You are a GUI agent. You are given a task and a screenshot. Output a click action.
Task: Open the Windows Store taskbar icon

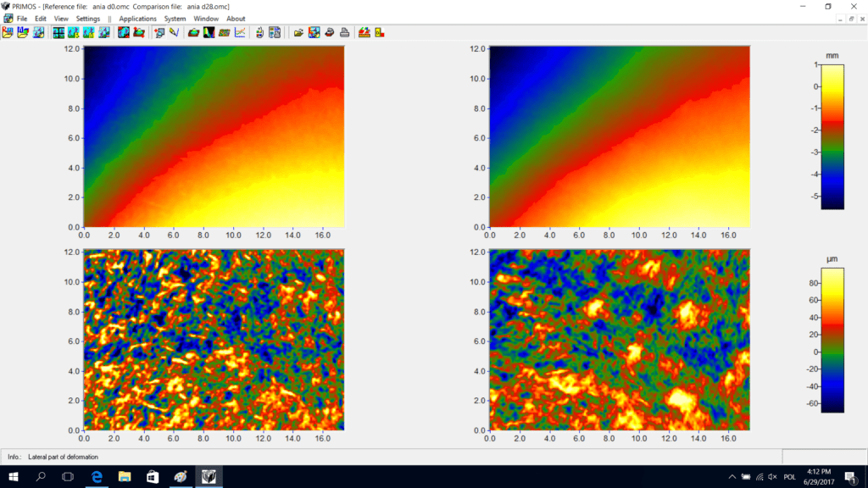pos(153,476)
